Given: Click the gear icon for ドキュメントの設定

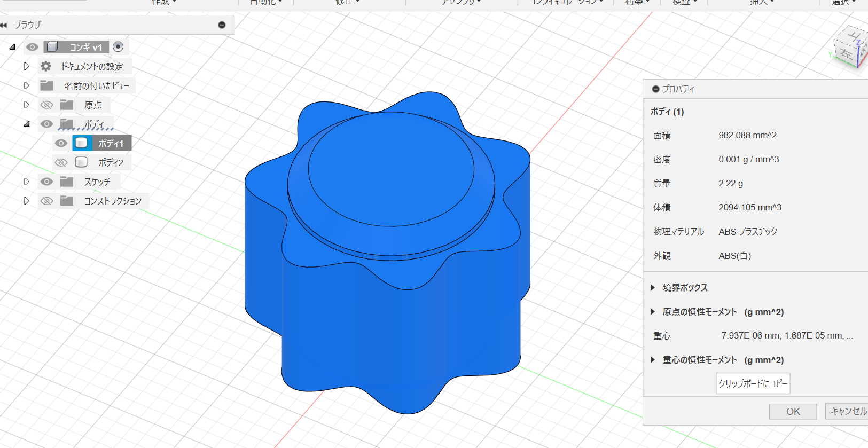Looking at the screenshot, I should tap(46, 66).
